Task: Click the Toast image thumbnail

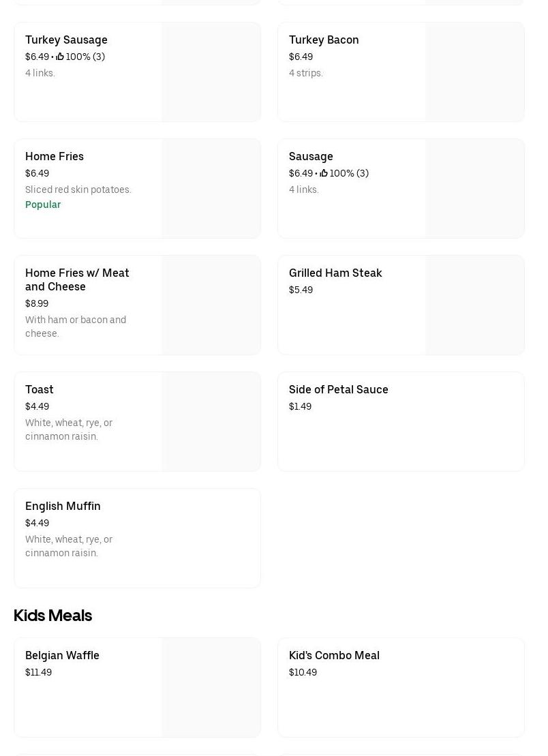Action: coord(211,422)
